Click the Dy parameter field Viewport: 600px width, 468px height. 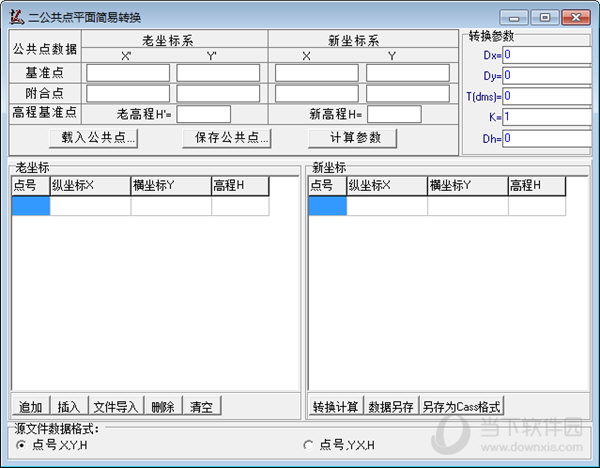tap(547, 75)
